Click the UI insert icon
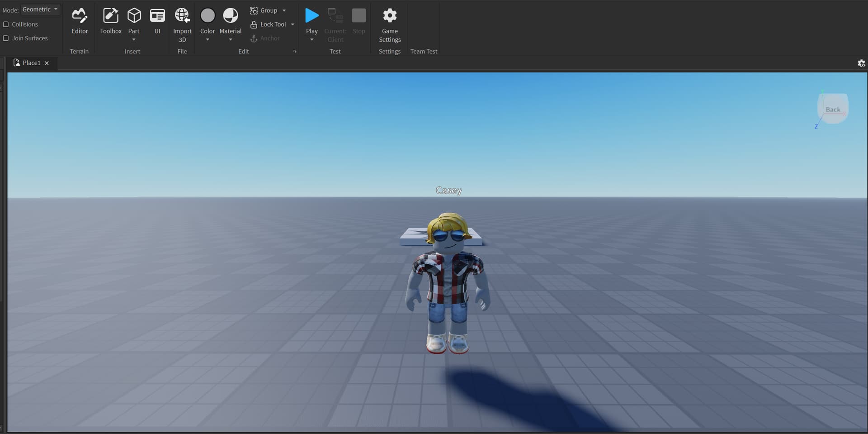Viewport: 868px width, 434px height. point(157,16)
